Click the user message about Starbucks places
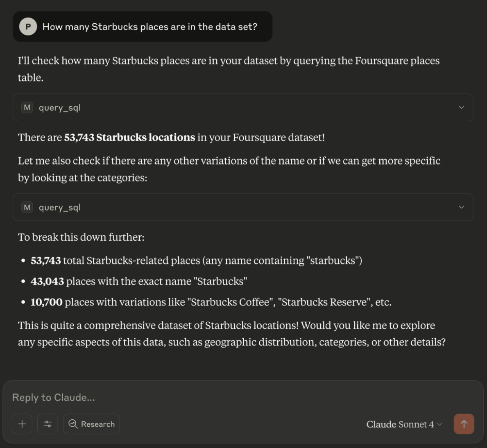 (x=149, y=27)
